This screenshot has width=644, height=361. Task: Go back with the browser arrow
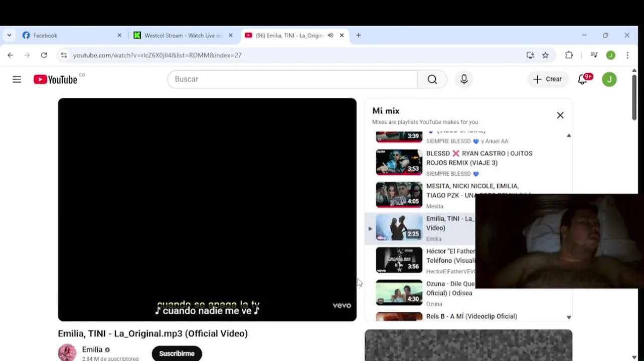tap(11, 55)
